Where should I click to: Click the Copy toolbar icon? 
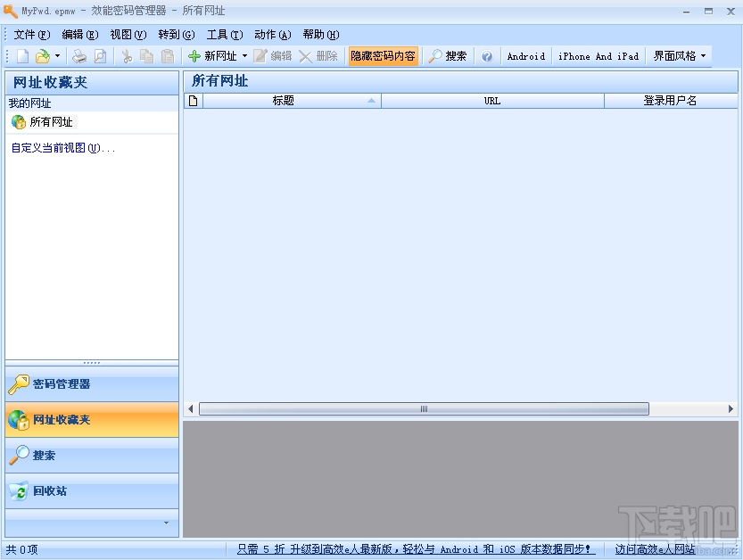coord(147,56)
